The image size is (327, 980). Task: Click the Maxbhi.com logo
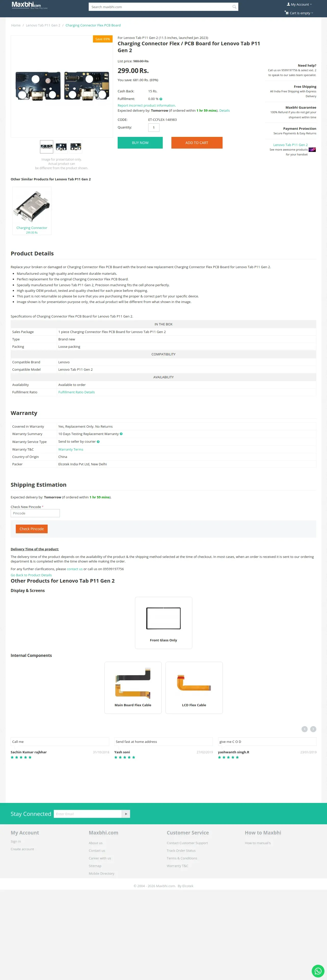(x=27, y=5)
